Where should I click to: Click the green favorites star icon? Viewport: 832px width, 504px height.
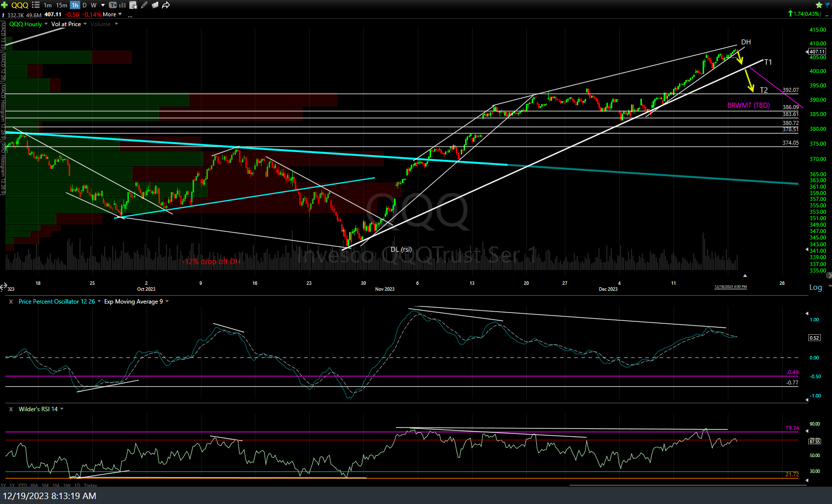(818, 4)
